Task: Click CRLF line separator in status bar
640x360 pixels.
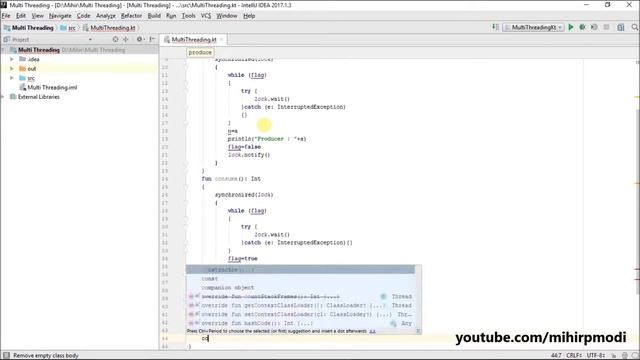Action: coord(575,356)
